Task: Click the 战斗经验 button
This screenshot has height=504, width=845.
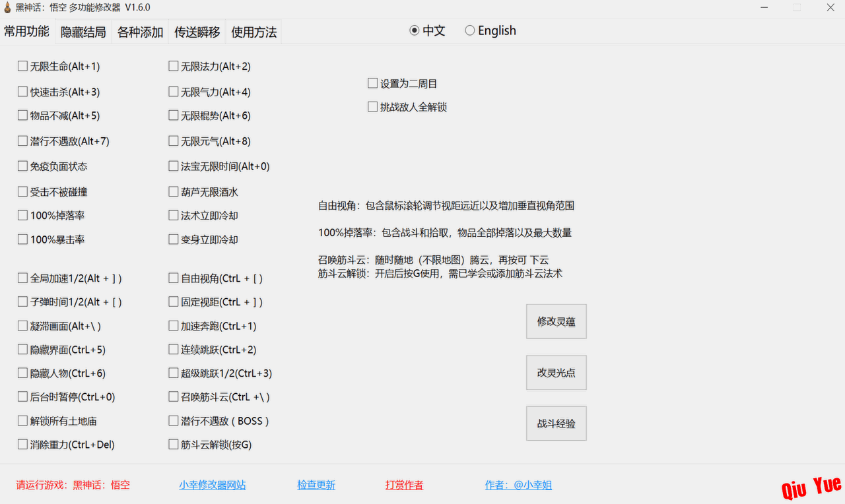Action: [x=557, y=424]
